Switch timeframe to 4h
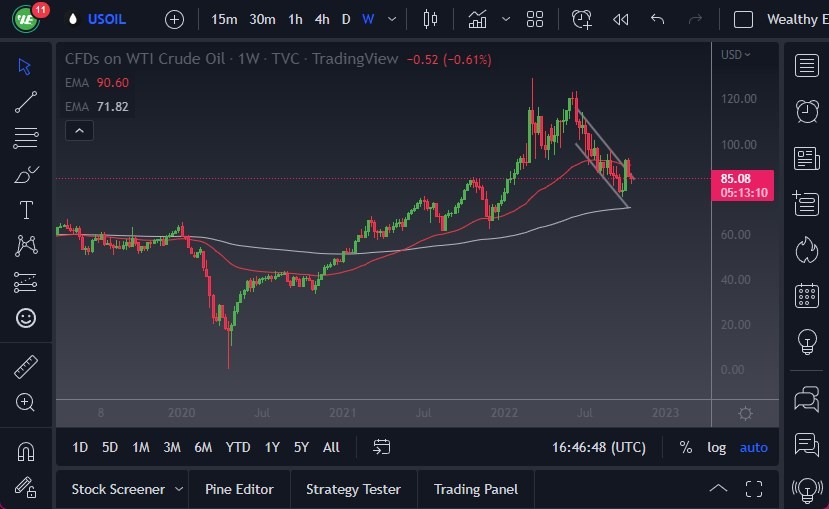 (321, 19)
